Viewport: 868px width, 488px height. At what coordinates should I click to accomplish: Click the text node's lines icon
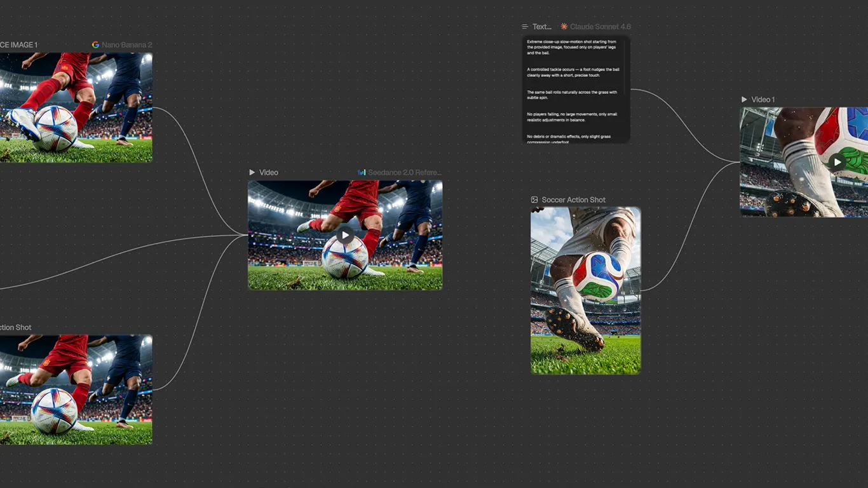pos(525,27)
